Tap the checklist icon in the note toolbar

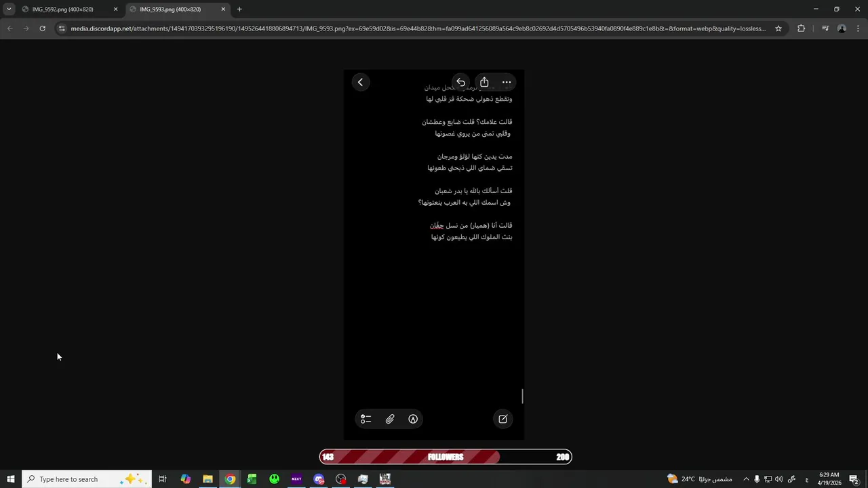pos(366,419)
